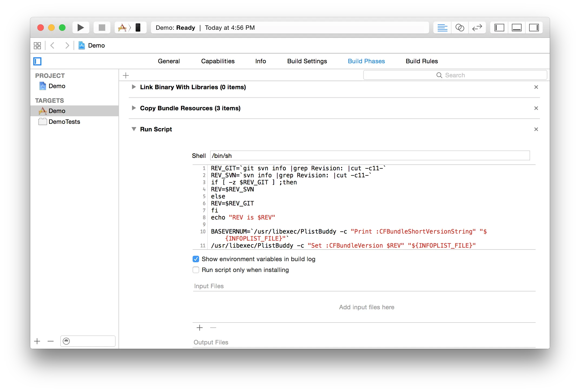This screenshot has height=392, width=580.
Task: Open the related items grid icon
Action: pyautogui.click(x=37, y=45)
